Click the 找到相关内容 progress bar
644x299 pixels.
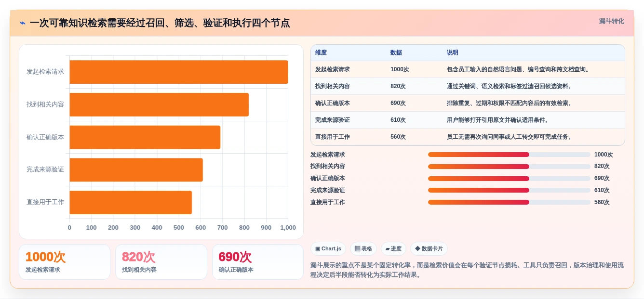pyautogui.click(x=509, y=167)
